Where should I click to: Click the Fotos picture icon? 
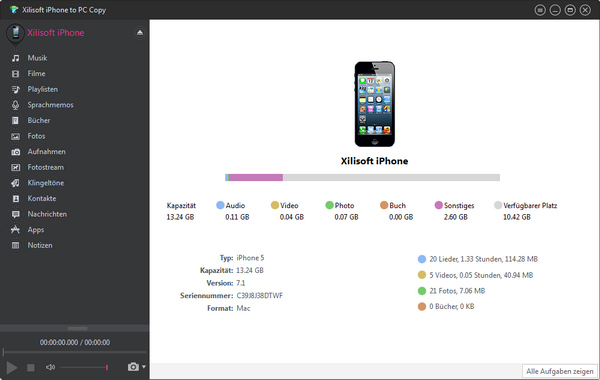[15, 137]
